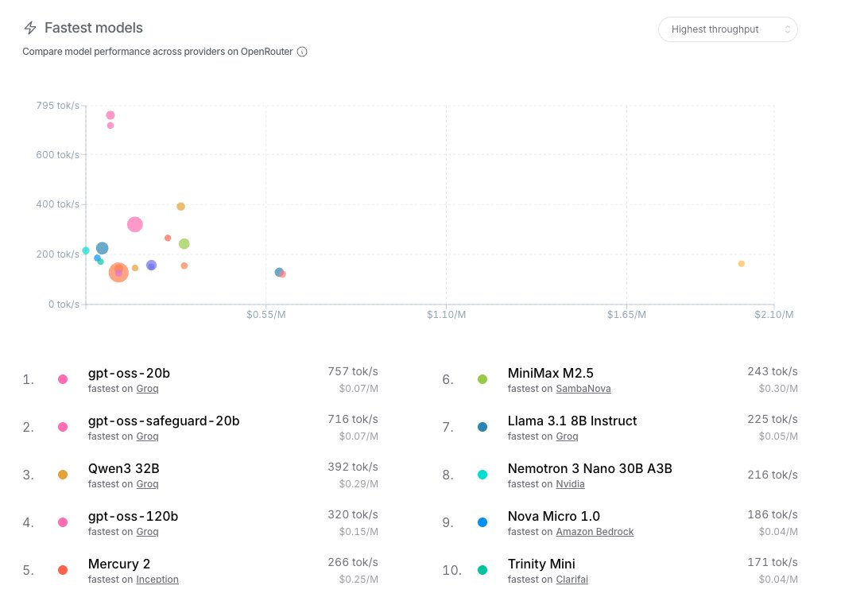Click the 795 tok/s axis label
Viewport: 868px width, 605px height.
pos(57,105)
